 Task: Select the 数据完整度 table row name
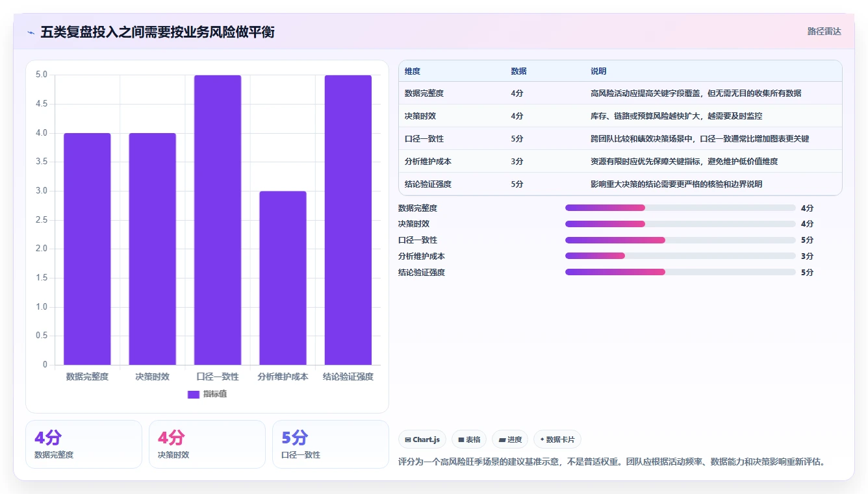point(424,93)
